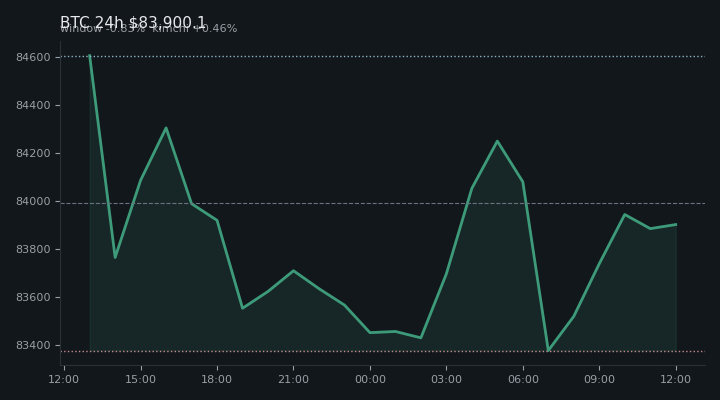The height and width of the screenshot is (400, 720).
Task: Click the 06:00 x-axis label
Action: (x=523, y=379)
